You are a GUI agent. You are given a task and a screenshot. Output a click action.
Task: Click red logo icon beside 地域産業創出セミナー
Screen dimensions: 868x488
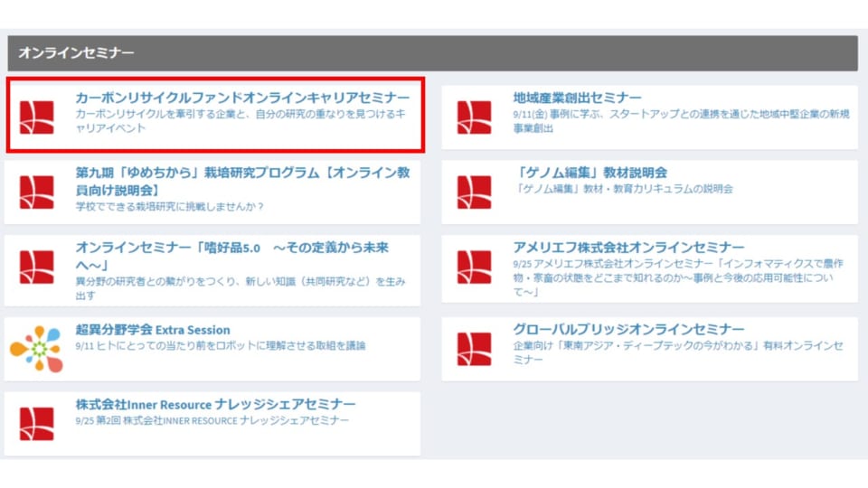[x=475, y=117]
